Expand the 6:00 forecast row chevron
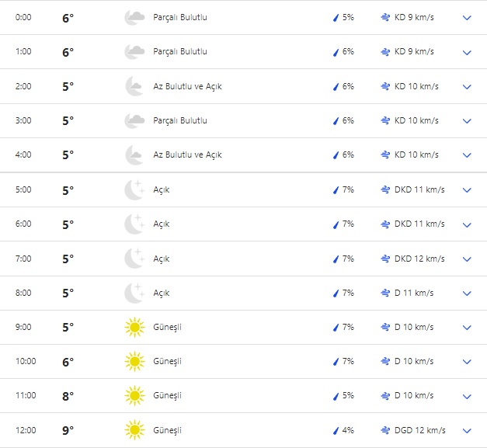 click(x=467, y=224)
